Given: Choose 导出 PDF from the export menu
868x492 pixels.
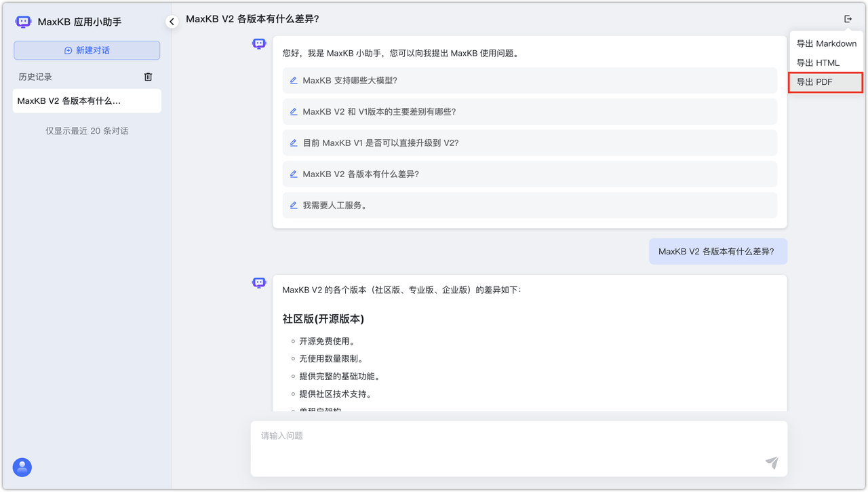Looking at the screenshot, I should point(826,83).
